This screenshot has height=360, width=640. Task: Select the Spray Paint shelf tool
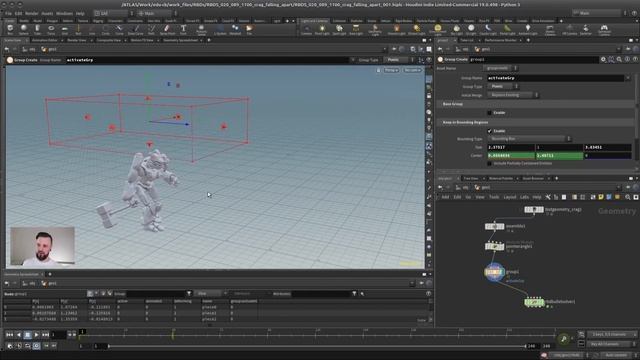coord(167,29)
